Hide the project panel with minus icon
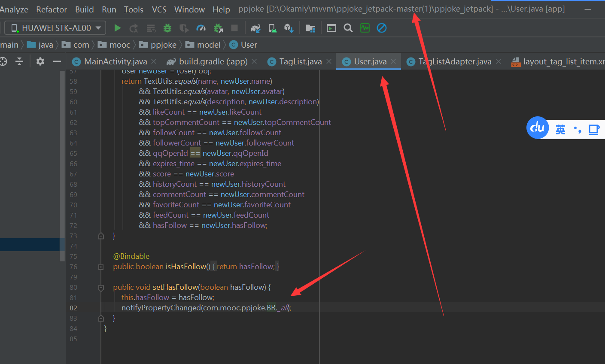The height and width of the screenshot is (364, 605). tap(57, 61)
